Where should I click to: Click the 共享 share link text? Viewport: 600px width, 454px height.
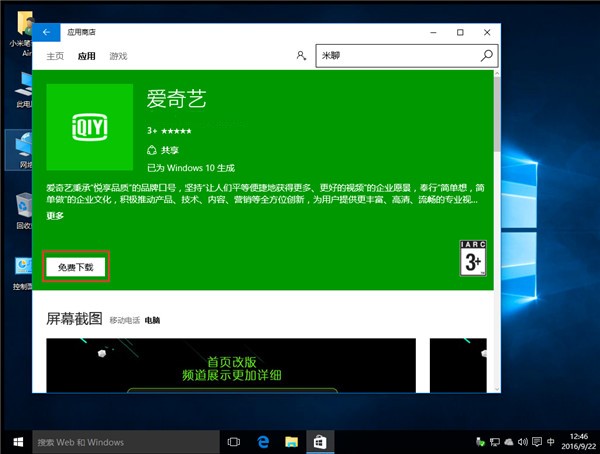[170, 150]
